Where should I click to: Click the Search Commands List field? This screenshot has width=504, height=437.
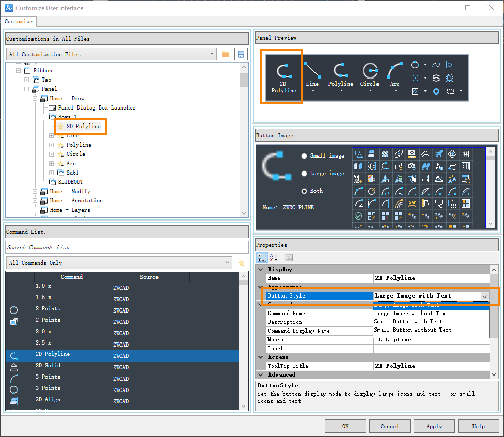(x=127, y=247)
